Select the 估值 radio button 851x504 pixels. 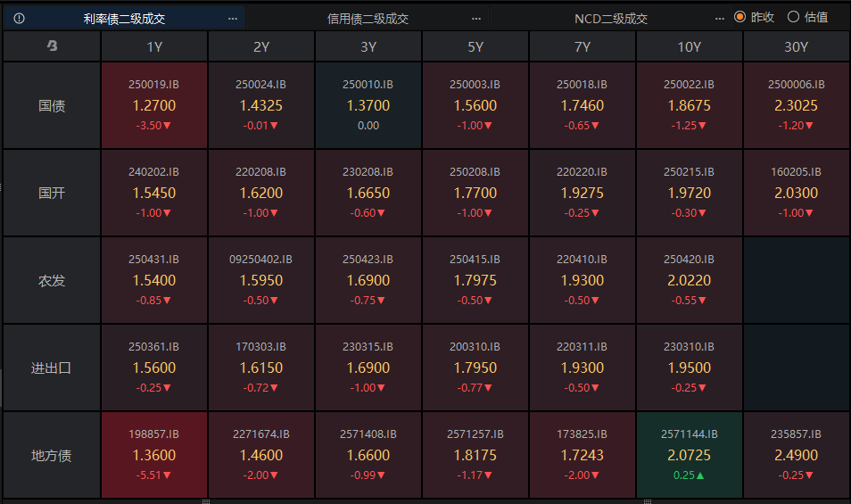click(x=793, y=17)
